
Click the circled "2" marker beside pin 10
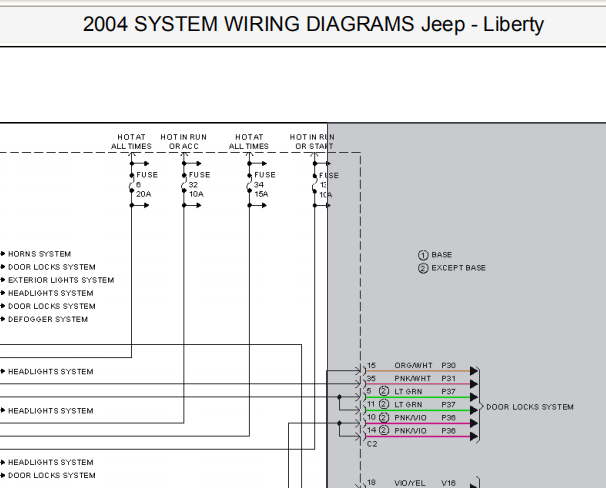click(384, 418)
